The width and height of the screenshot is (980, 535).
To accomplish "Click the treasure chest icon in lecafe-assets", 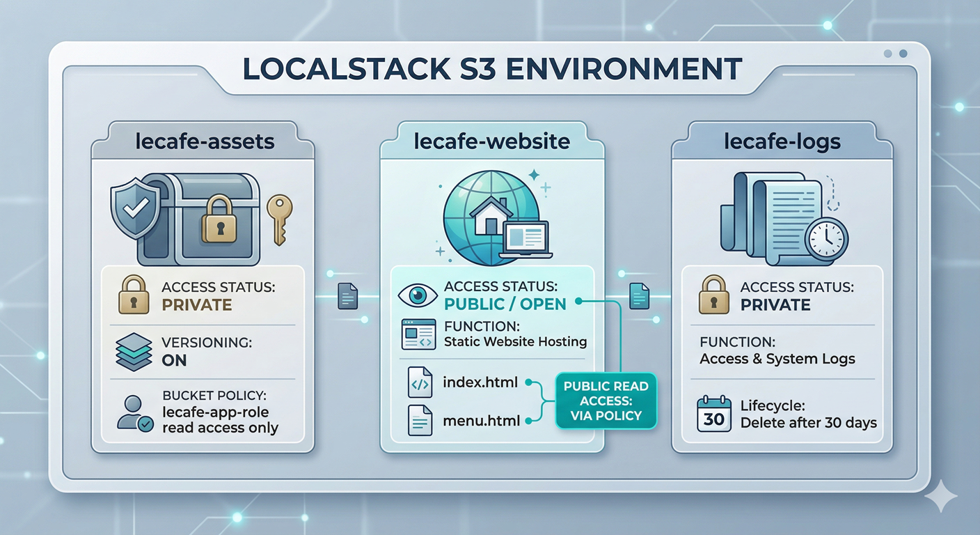I will point(202,219).
